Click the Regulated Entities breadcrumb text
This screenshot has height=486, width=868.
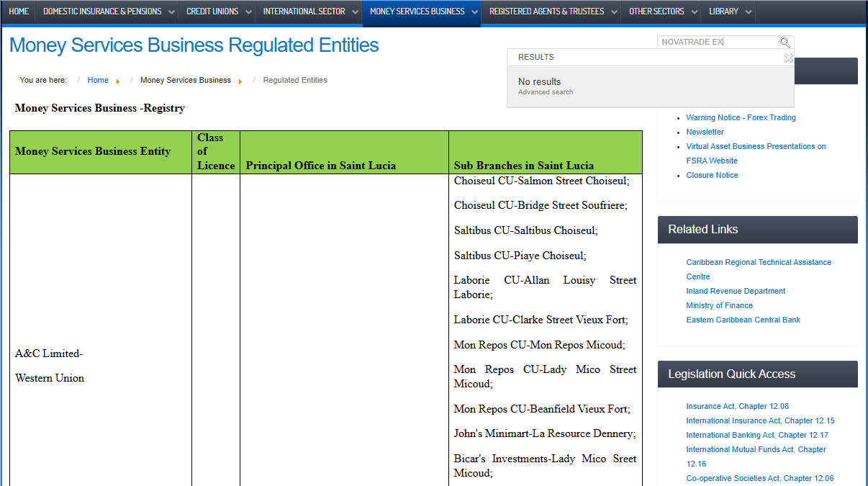coord(295,80)
